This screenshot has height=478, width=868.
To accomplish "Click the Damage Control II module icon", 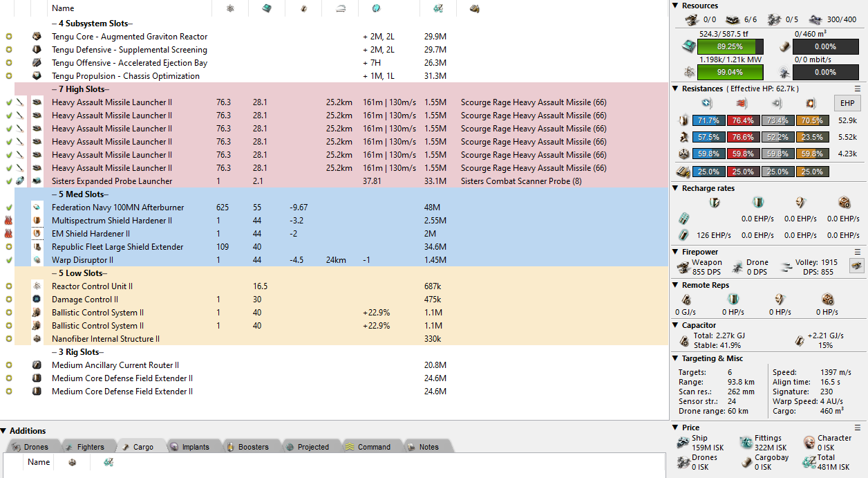I will click(x=37, y=300).
